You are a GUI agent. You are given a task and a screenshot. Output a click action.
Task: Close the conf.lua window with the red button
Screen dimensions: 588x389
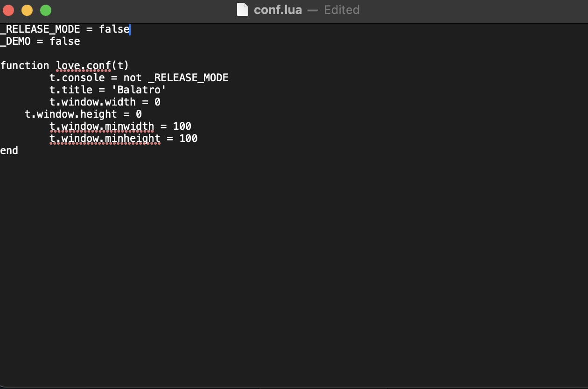(8, 10)
